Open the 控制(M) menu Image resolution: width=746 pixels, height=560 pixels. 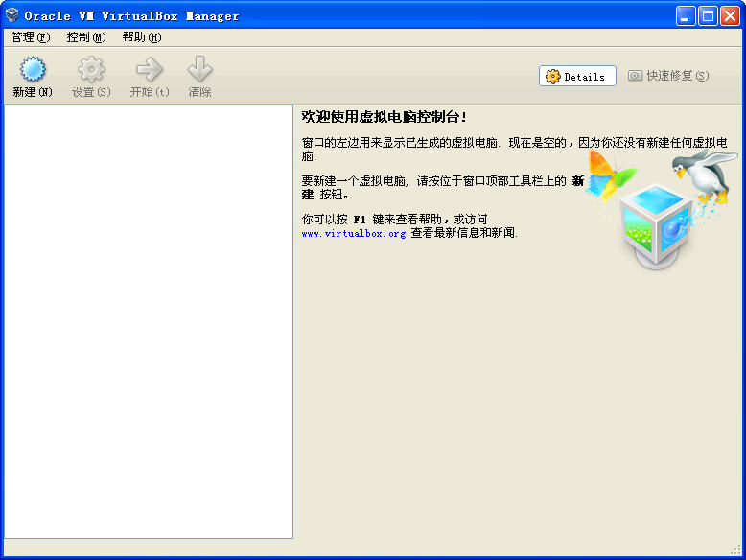(x=86, y=37)
